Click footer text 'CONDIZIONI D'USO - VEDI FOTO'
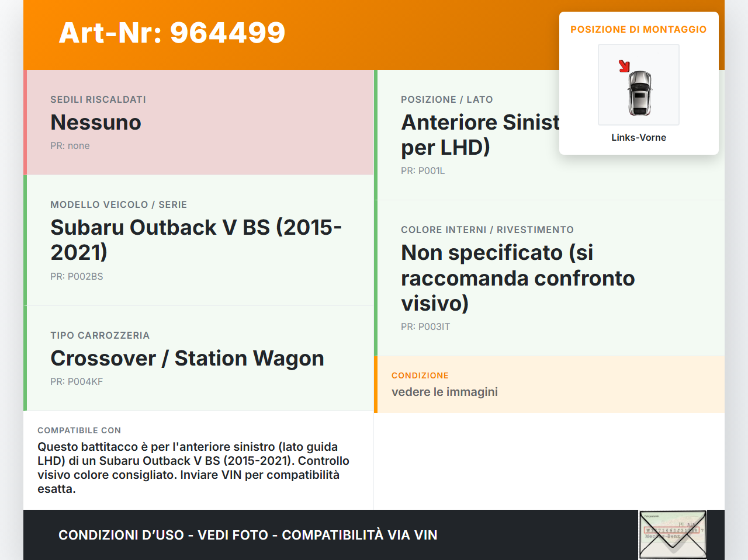The height and width of the screenshot is (560, 748). 163,535
